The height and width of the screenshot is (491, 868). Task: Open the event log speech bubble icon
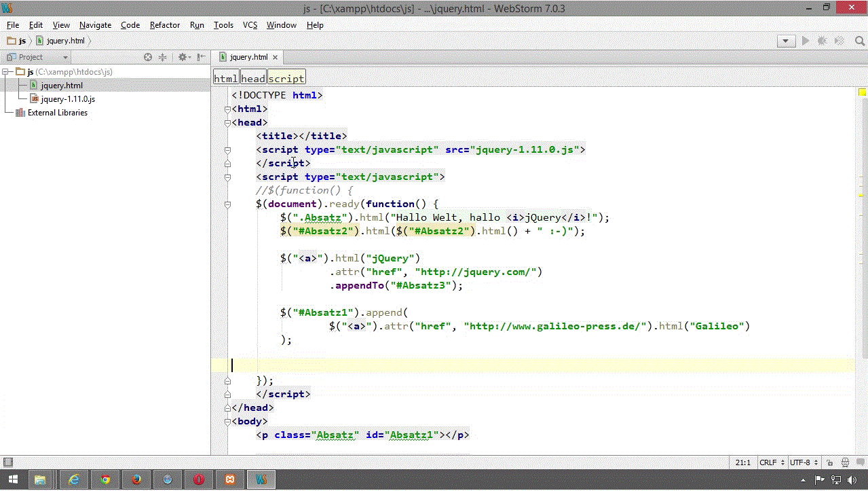860,462
